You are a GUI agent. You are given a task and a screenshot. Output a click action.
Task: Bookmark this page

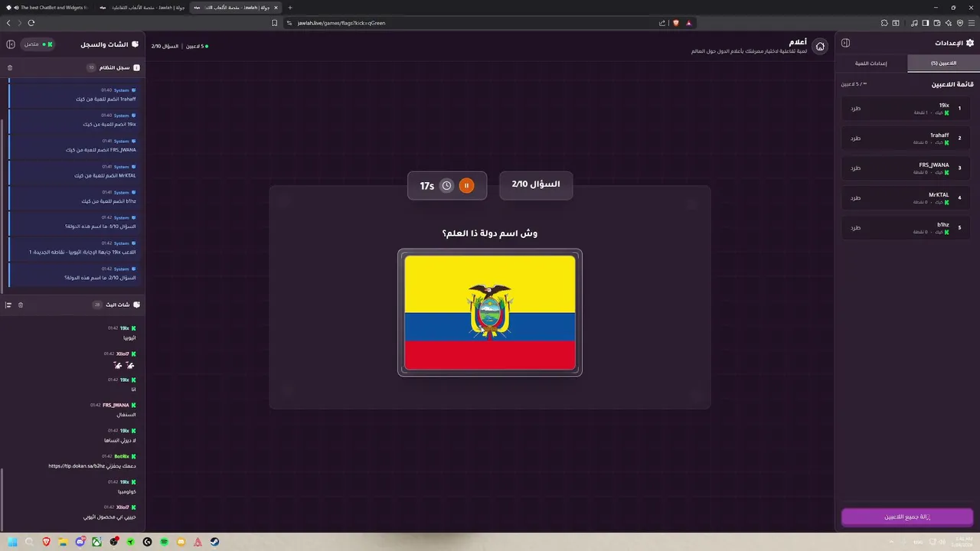(275, 23)
